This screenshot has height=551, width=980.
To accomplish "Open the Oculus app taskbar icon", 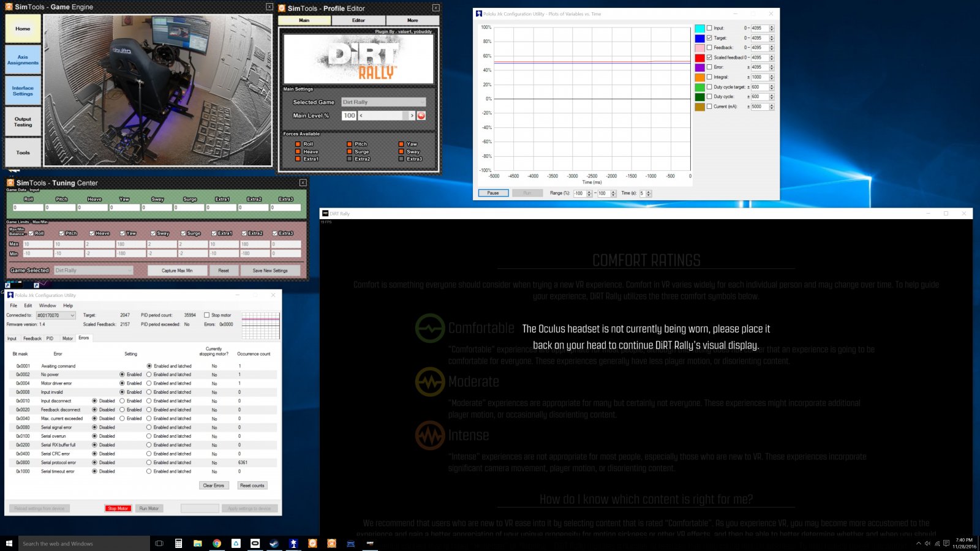I will click(255, 543).
